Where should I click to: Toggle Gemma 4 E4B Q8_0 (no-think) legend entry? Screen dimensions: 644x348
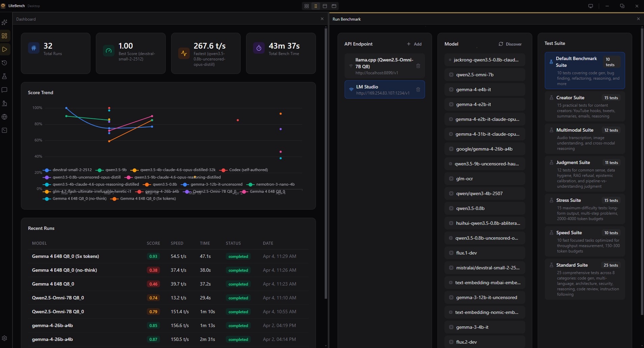(x=75, y=198)
